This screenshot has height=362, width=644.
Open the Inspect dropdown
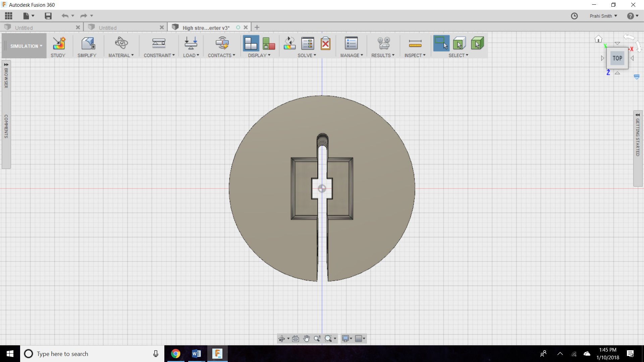[x=415, y=55]
